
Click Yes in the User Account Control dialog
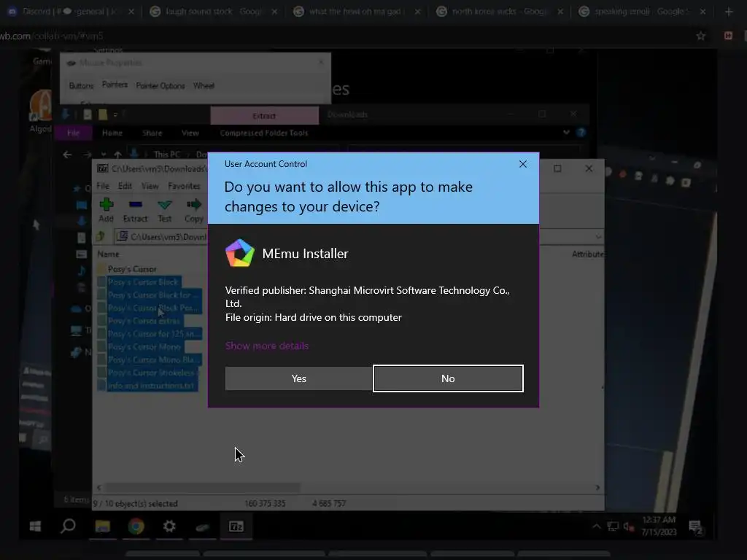[x=298, y=378]
